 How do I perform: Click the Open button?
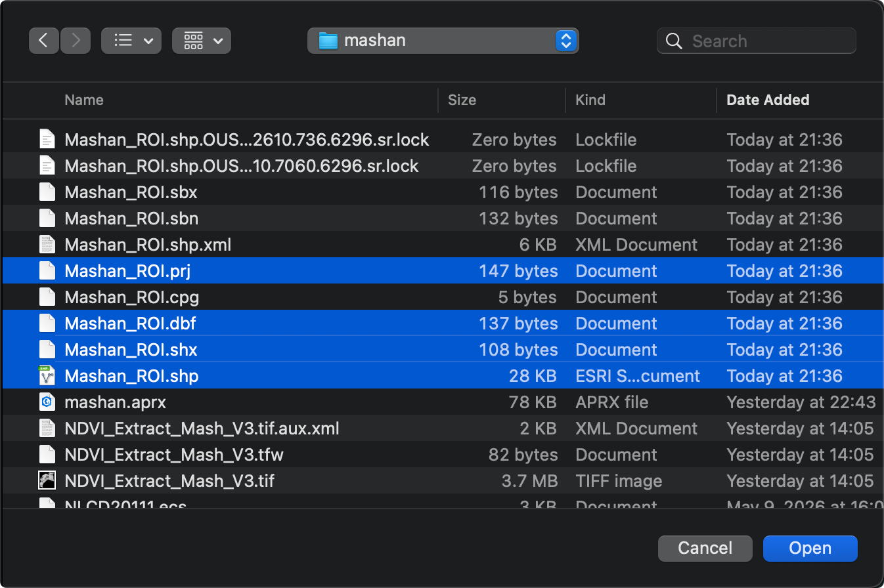810,548
